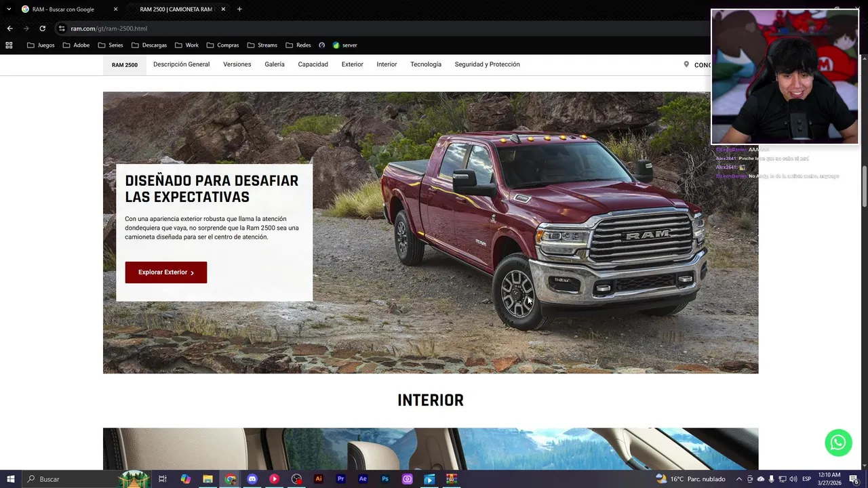Screen dimensions: 868x488
Task: Open the server bookmark
Action: click(x=344, y=45)
